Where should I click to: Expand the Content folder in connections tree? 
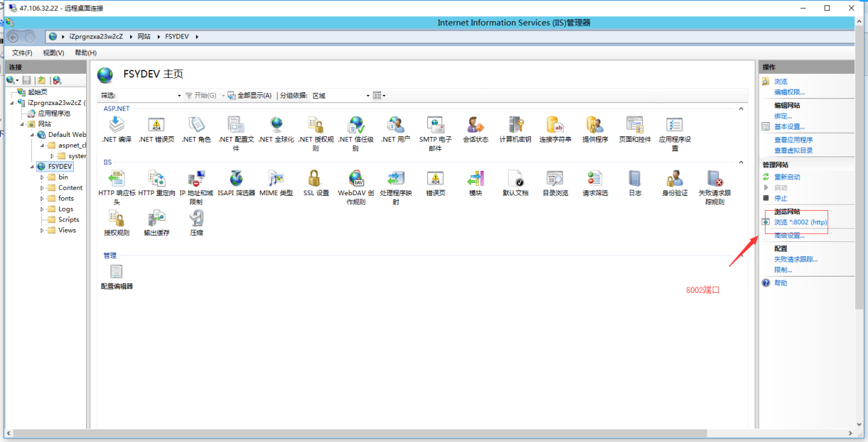(x=41, y=187)
